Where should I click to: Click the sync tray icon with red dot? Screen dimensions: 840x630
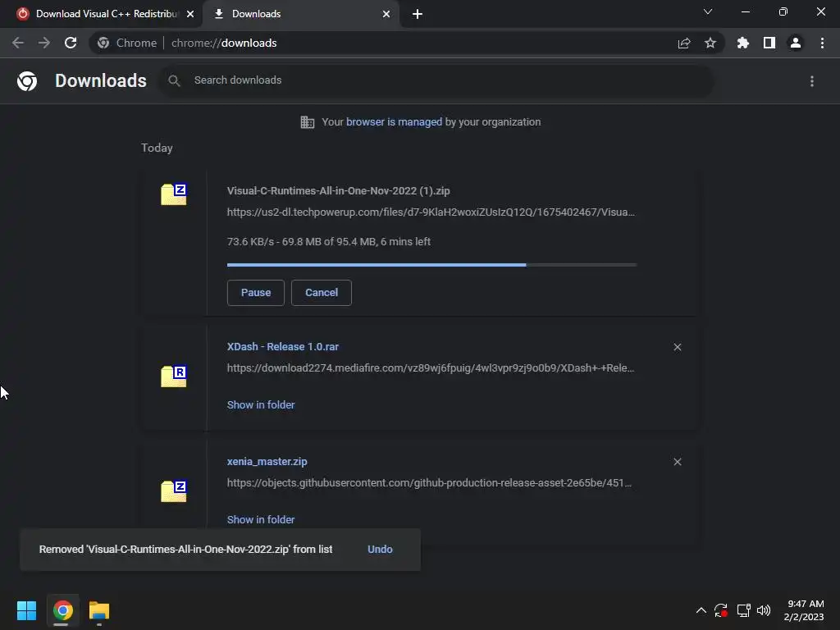coord(720,610)
